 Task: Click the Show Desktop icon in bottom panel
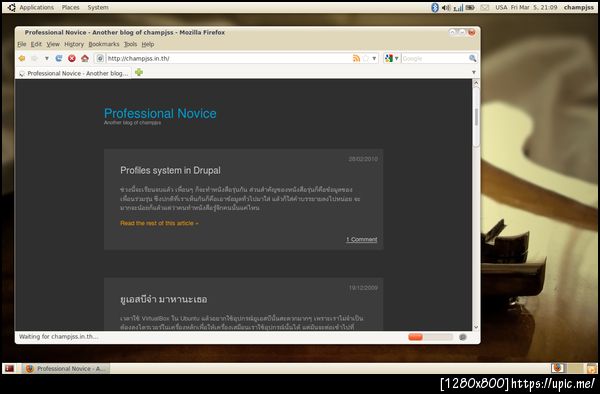click(x=10, y=368)
